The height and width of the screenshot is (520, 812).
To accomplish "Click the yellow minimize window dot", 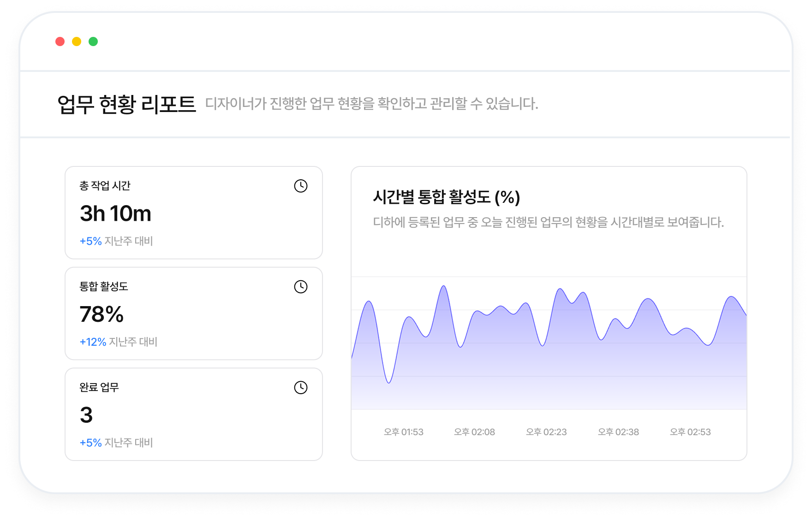I will tap(77, 41).
